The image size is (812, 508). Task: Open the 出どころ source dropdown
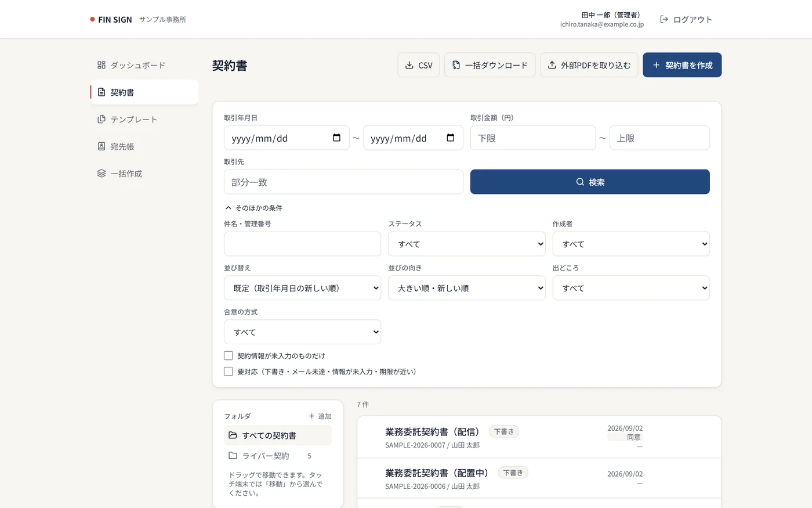631,288
